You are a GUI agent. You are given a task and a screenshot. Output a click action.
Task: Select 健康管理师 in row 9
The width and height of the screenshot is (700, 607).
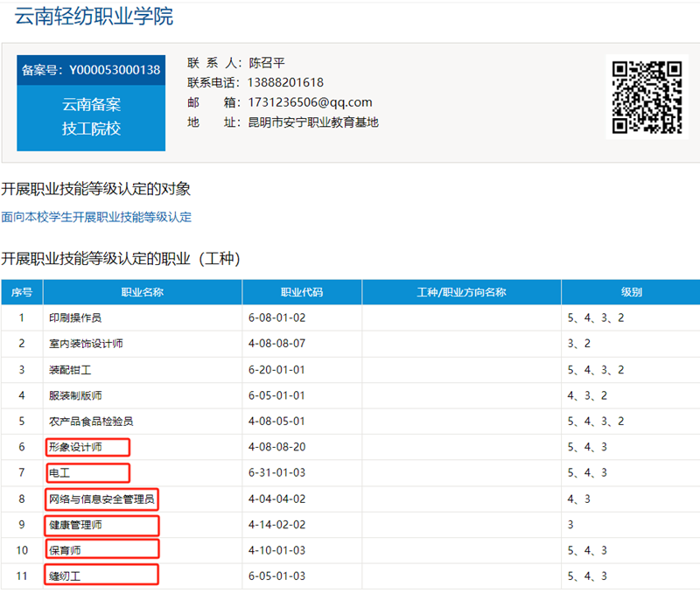(75, 525)
